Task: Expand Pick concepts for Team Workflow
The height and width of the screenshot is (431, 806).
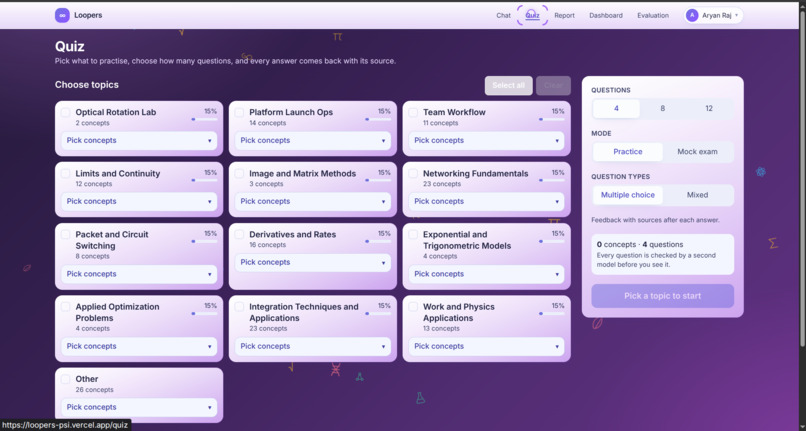Action: [486, 140]
